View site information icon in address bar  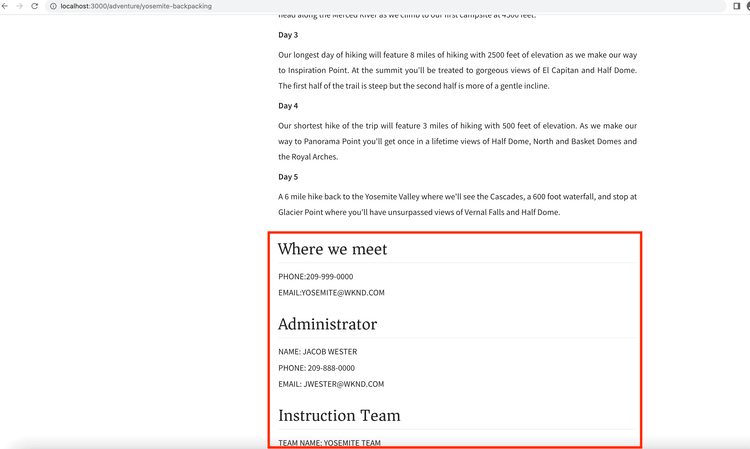click(x=54, y=6)
